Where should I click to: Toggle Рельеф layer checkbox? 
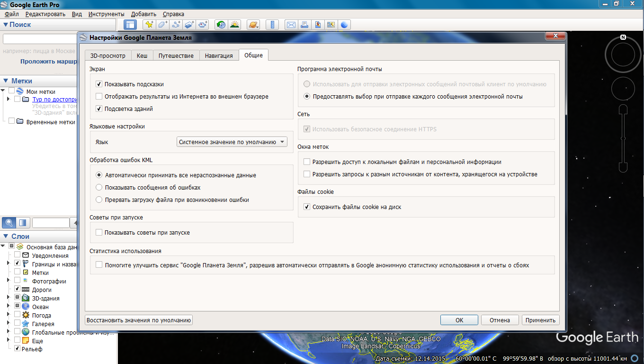pos(18,349)
